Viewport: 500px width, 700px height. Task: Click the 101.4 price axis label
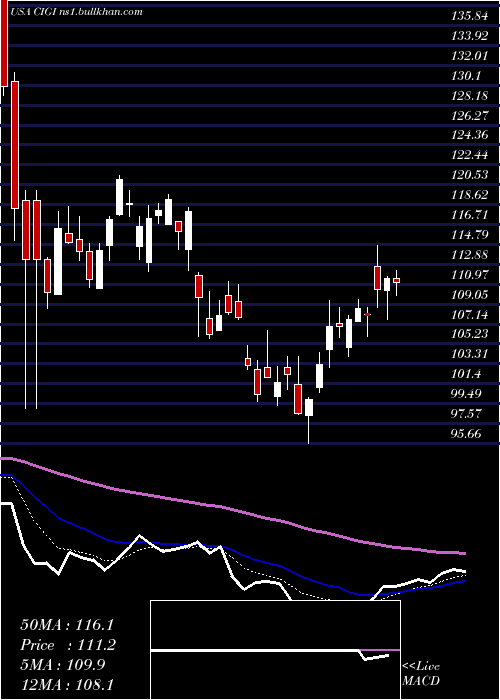pos(466,374)
